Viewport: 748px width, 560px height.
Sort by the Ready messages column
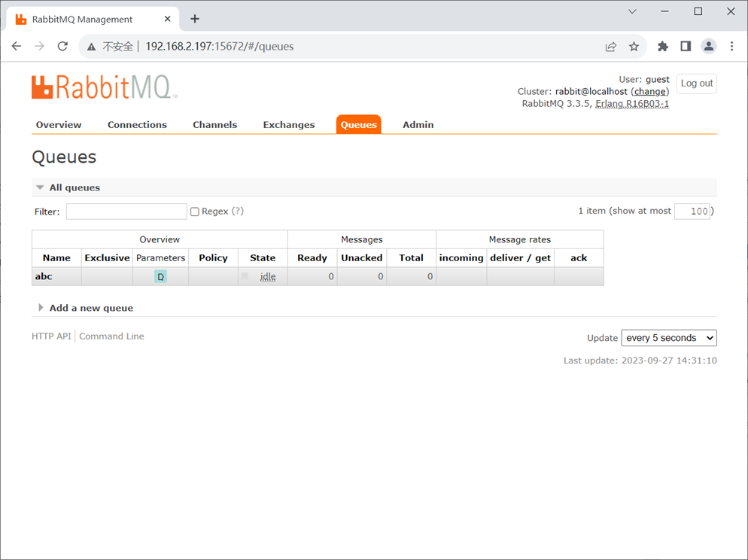click(x=312, y=258)
